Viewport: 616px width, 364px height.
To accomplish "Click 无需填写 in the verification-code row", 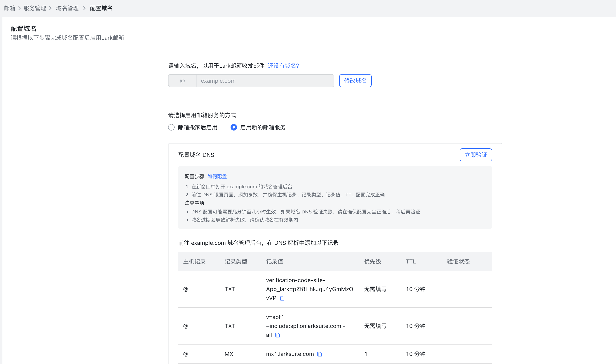I will pyautogui.click(x=375, y=289).
